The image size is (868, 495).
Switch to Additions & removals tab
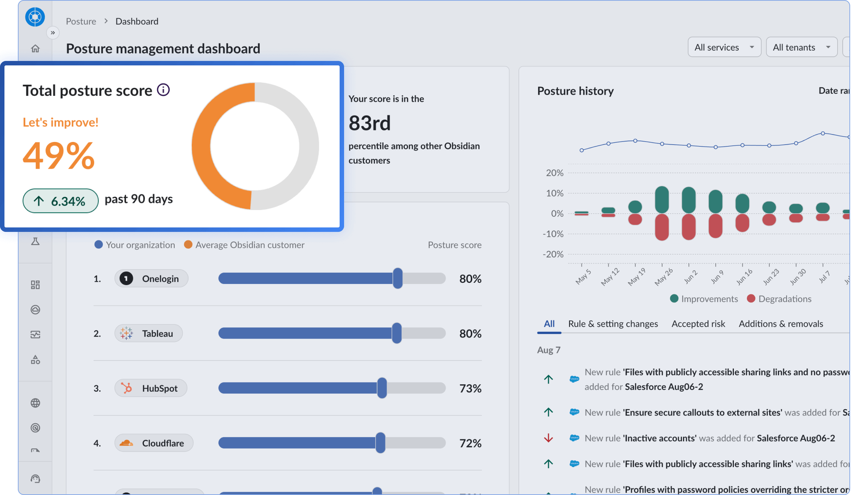pos(781,324)
